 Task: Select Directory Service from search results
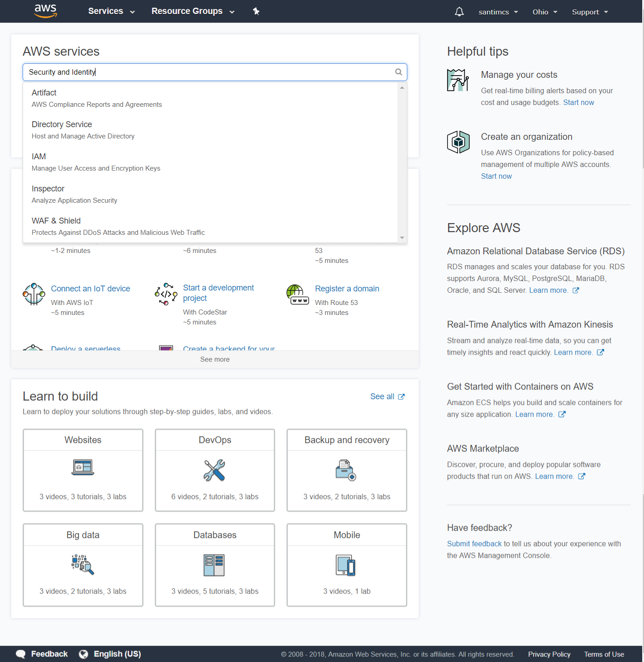pos(210,130)
